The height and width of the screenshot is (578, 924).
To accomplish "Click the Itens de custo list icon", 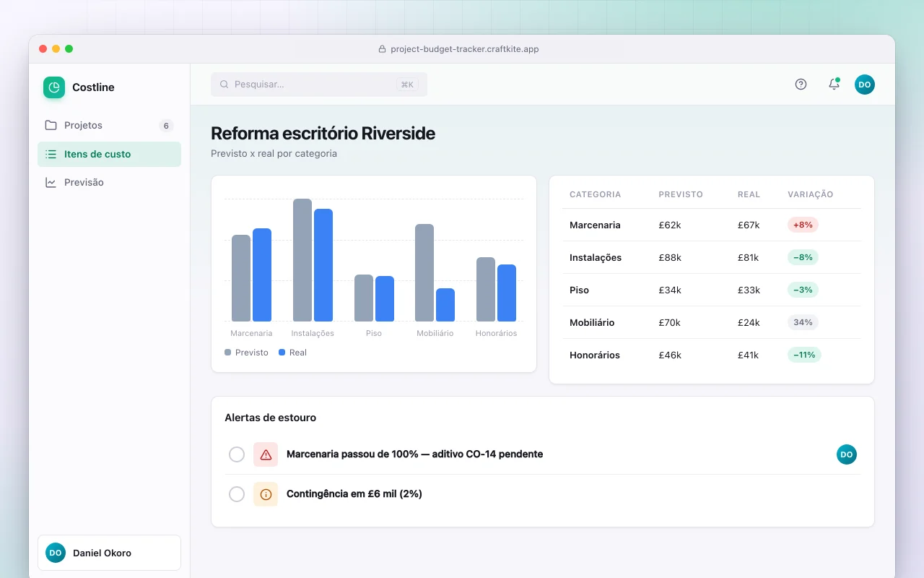I will pos(51,154).
